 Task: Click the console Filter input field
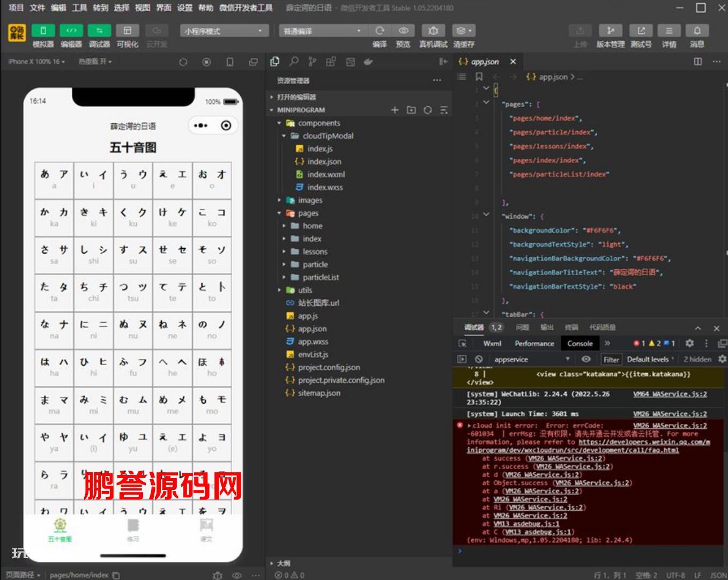(611, 360)
